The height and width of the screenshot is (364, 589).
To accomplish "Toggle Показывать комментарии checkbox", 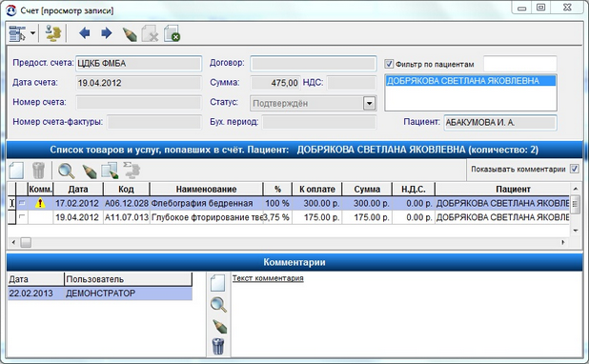I will tap(575, 169).
